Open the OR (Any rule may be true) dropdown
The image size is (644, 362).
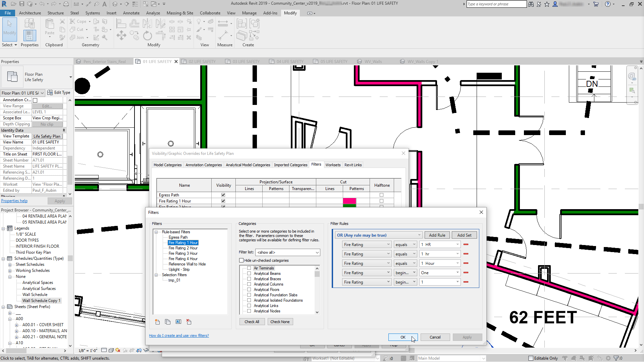378,235
